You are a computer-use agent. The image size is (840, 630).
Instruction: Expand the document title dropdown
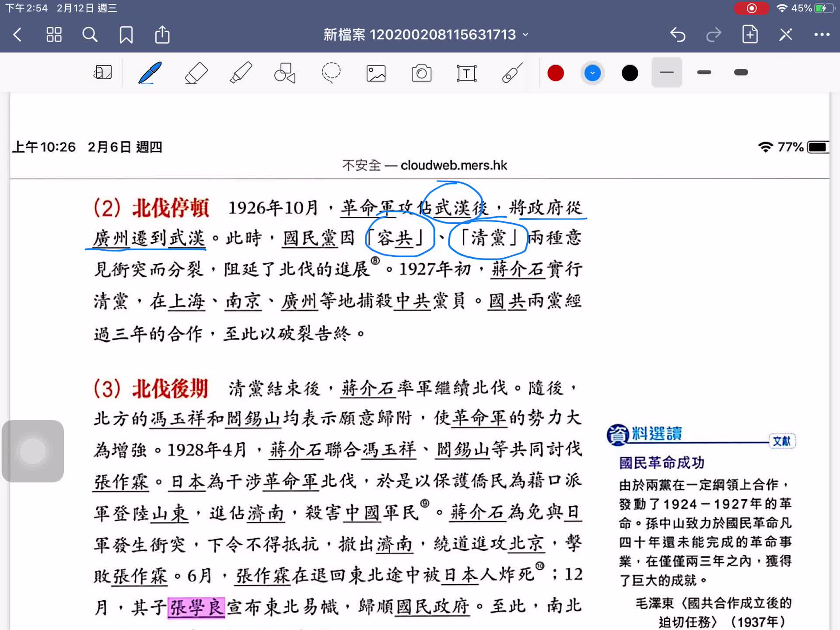[x=526, y=35]
